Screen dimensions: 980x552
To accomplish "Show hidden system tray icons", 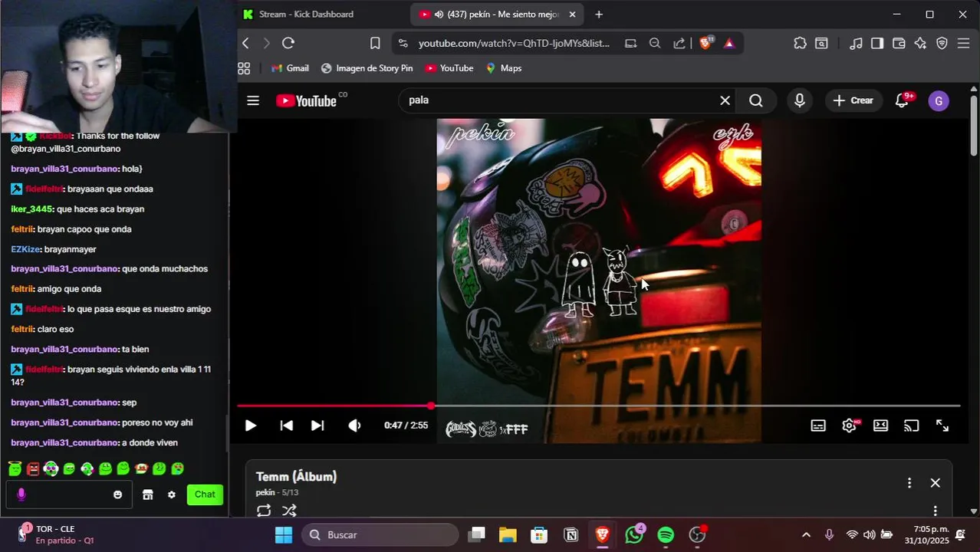I will point(806,535).
